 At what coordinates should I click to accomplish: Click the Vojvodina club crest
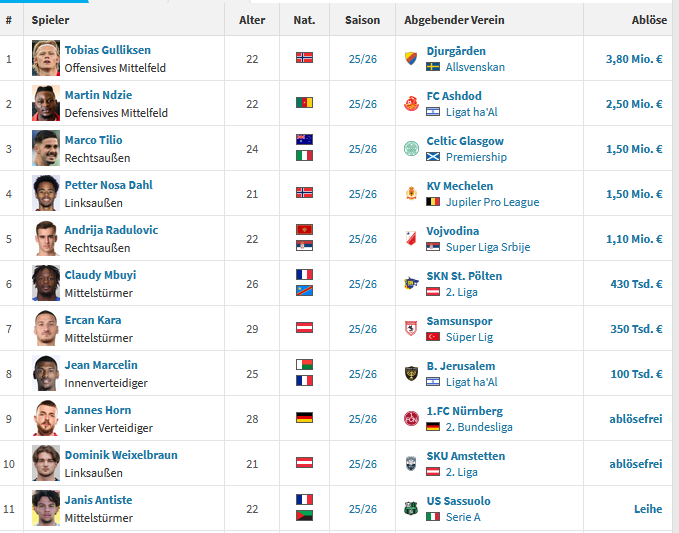411,239
